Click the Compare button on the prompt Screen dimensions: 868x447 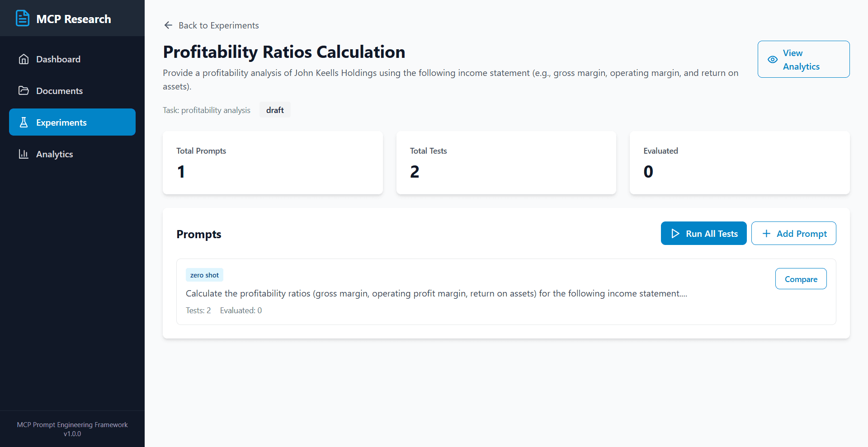point(801,279)
